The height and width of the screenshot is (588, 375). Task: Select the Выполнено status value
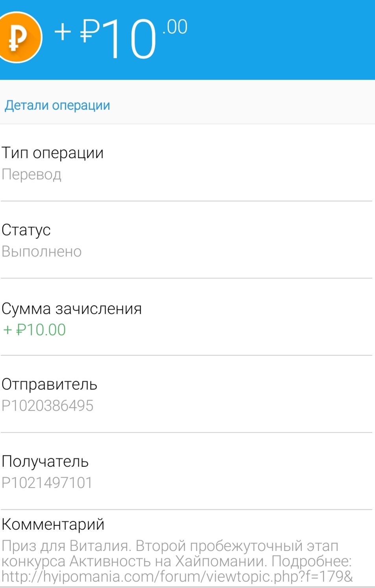point(41,251)
